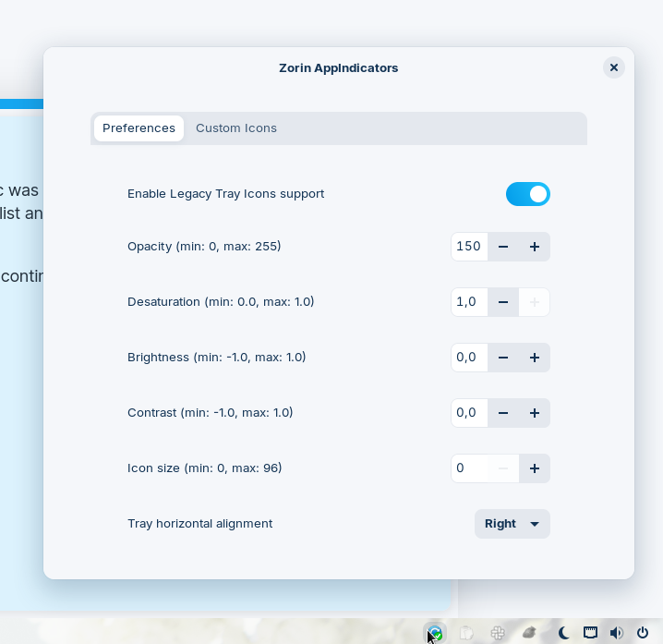
Task: Open the power menu icon
Action: point(643,633)
